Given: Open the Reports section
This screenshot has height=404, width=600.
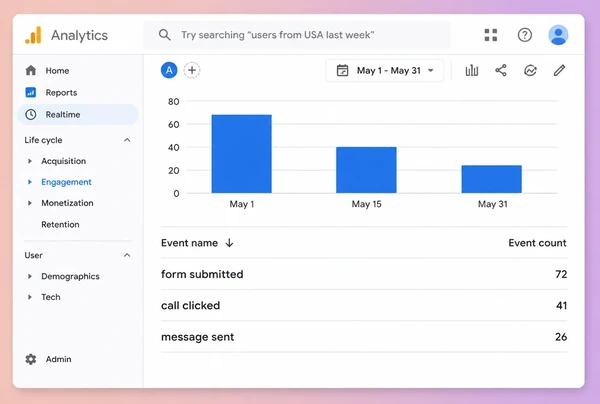Looking at the screenshot, I should (61, 93).
